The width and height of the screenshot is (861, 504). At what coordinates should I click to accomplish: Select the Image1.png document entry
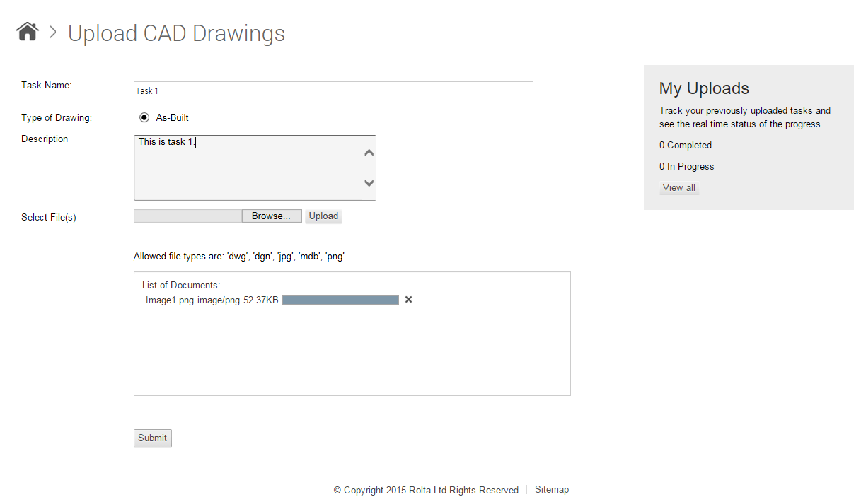tap(169, 300)
